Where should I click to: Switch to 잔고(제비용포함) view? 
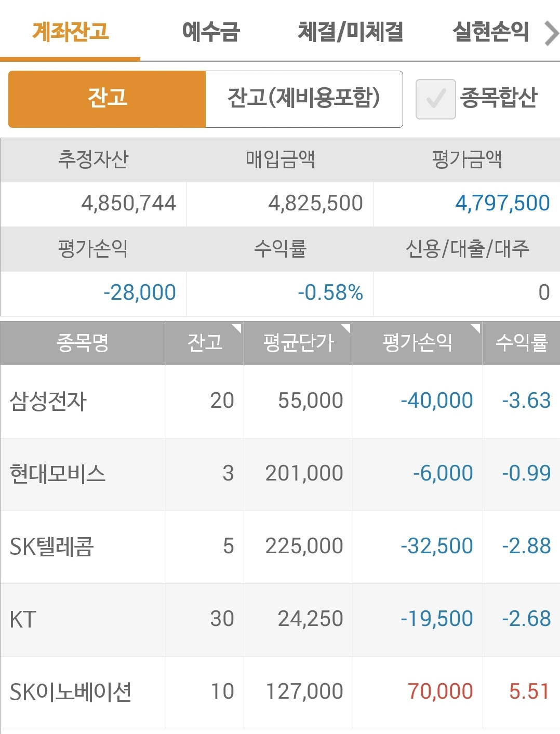click(x=304, y=99)
